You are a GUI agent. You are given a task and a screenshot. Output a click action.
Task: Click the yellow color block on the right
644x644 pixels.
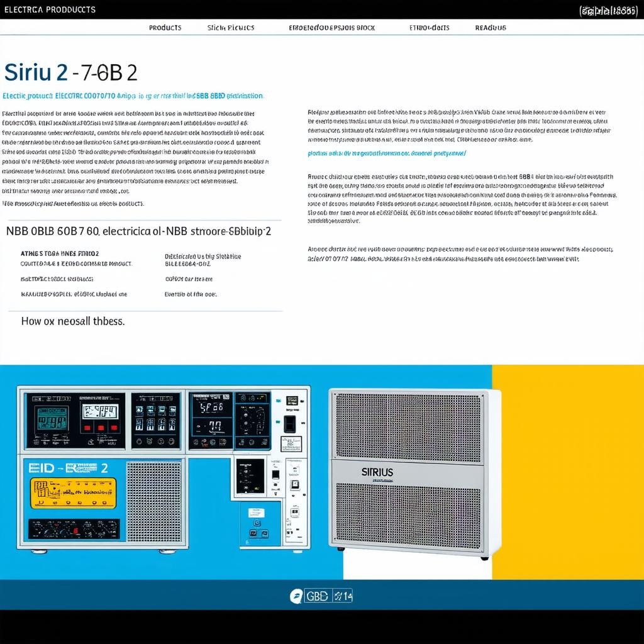(567, 472)
